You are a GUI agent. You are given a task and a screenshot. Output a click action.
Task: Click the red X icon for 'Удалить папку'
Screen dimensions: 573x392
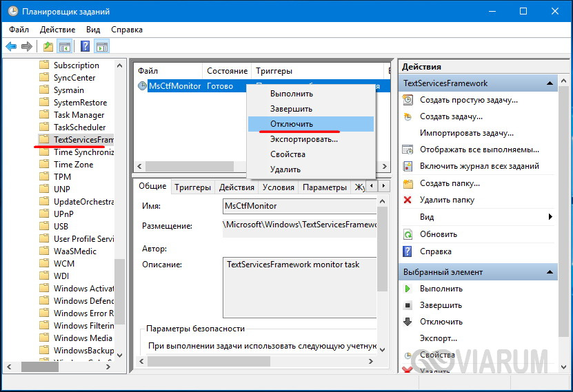(x=408, y=200)
